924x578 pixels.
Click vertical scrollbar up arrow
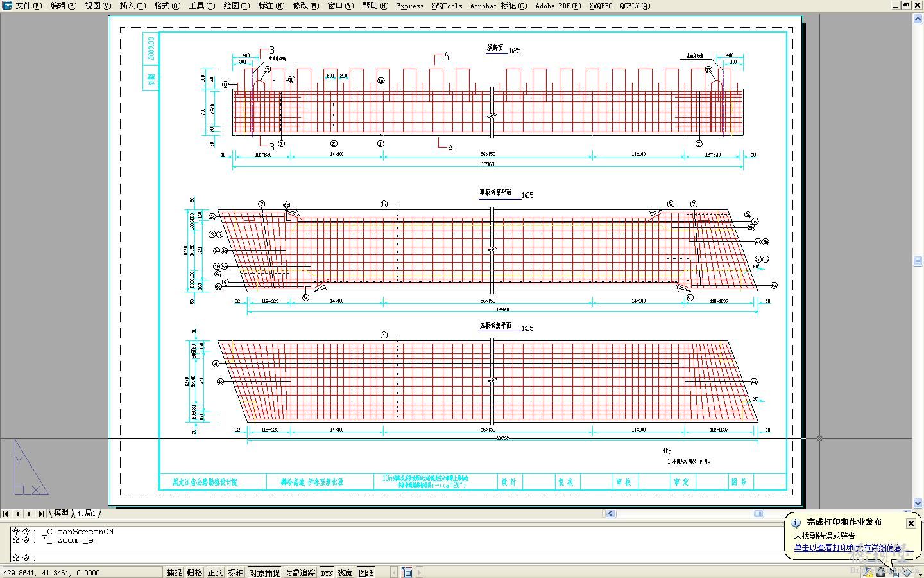[918, 19]
